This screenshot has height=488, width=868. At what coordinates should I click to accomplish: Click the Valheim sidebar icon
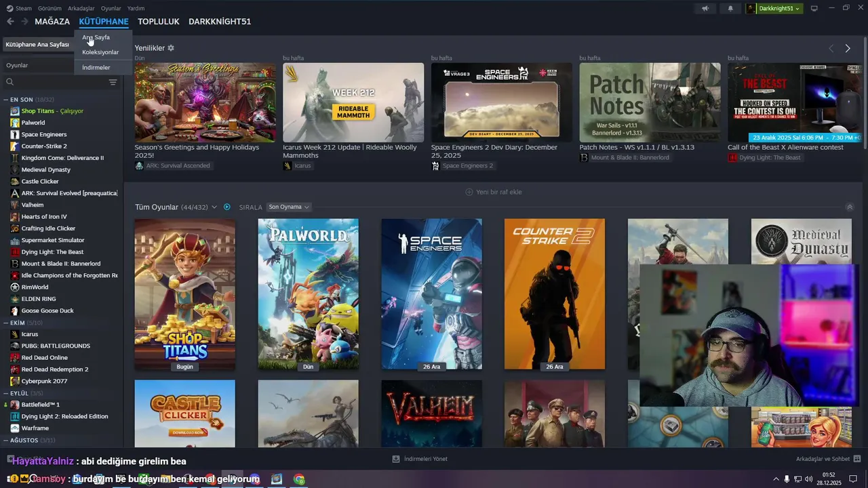click(15, 205)
